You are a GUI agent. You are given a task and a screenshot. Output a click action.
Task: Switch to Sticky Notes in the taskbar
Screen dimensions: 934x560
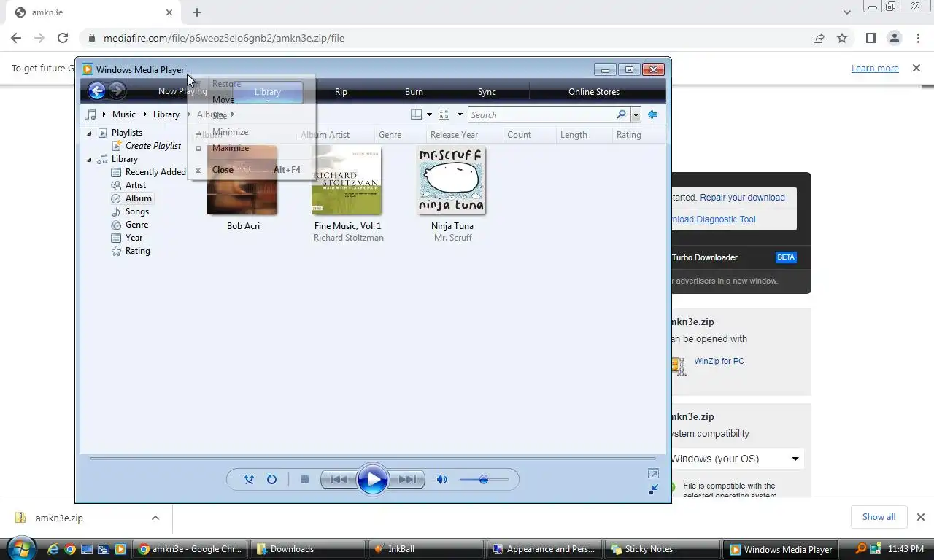click(663, 549)
